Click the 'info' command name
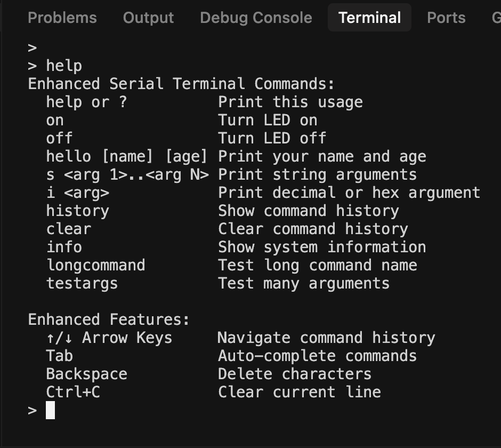 click(x=64, y=247)
